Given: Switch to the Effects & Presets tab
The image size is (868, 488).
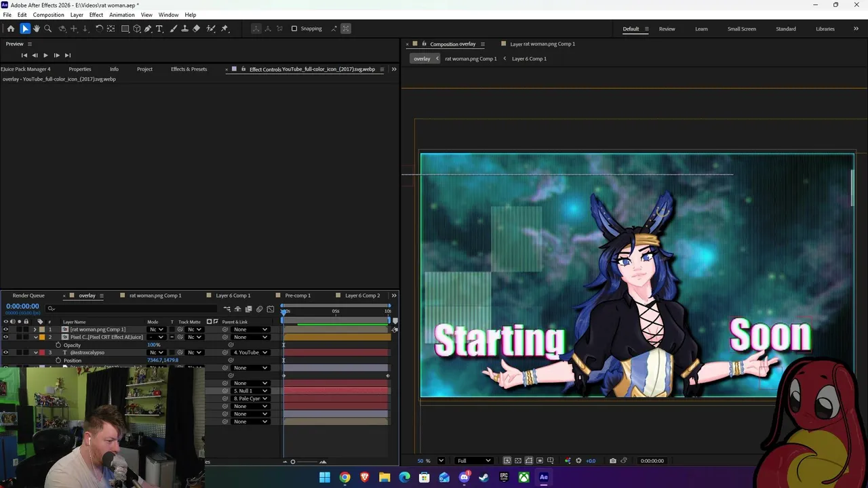Looking at the screenshot, I should pyautogui.click(x=189, y=69).
